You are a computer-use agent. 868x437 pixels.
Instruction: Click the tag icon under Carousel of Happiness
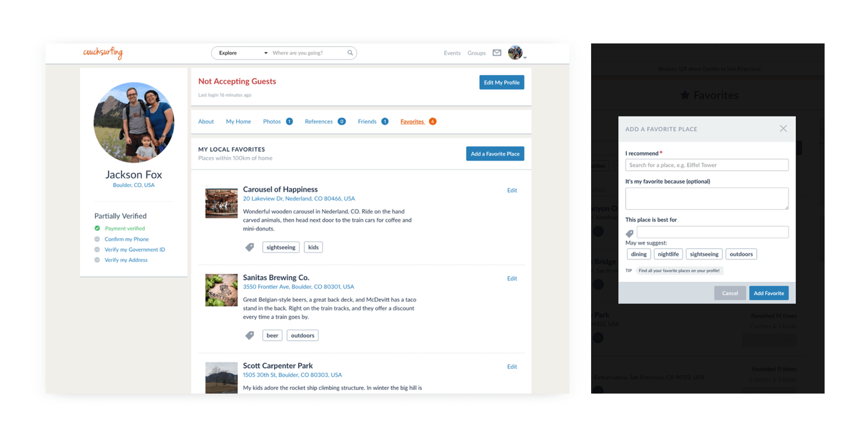click(250, 247)
